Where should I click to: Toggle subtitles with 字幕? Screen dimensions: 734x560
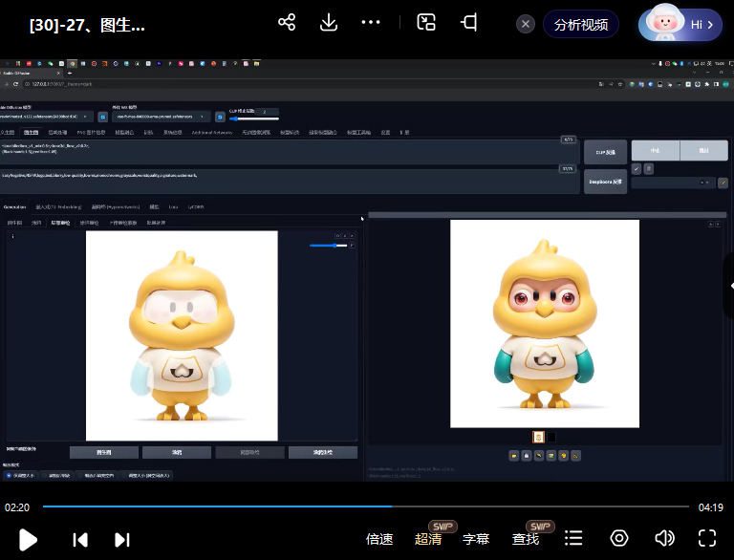[x=476, y=539]
